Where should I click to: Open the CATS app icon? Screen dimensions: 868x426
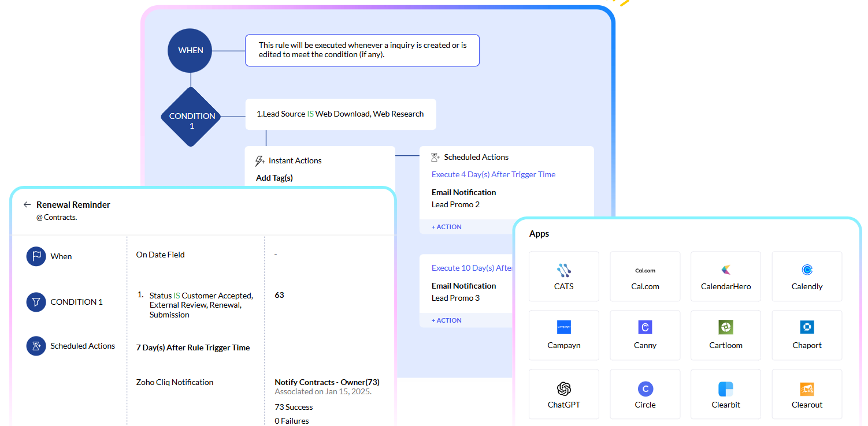click(564, 270)
